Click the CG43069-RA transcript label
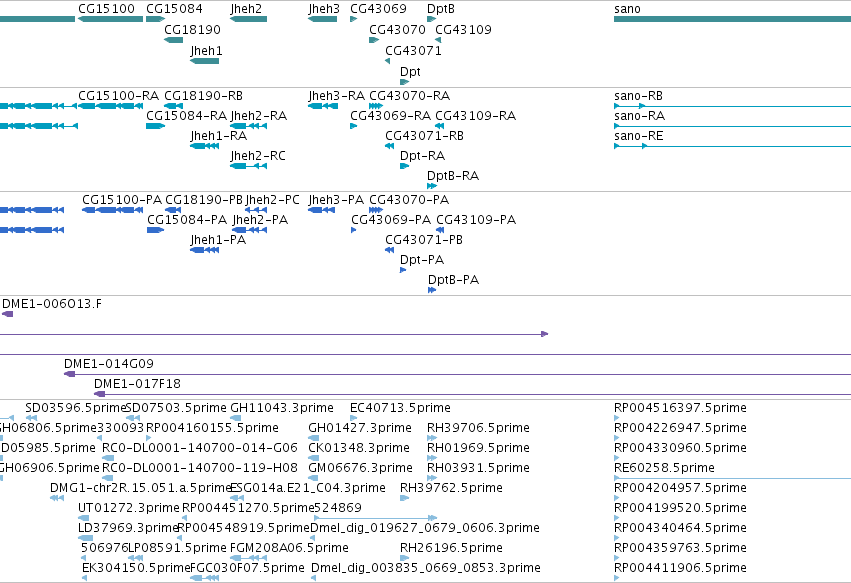Image resolution: width=851 pixels, height=583 pixels. tap(390, 116)
